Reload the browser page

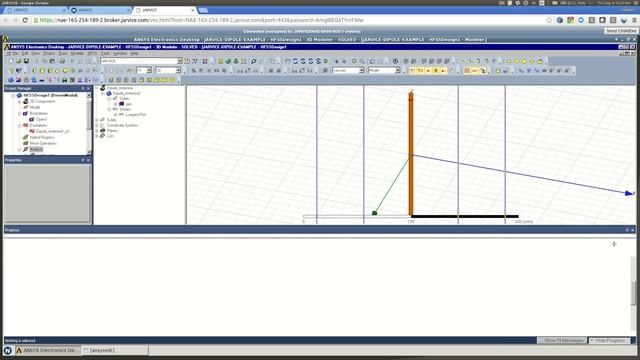click(x=25, y=20)
